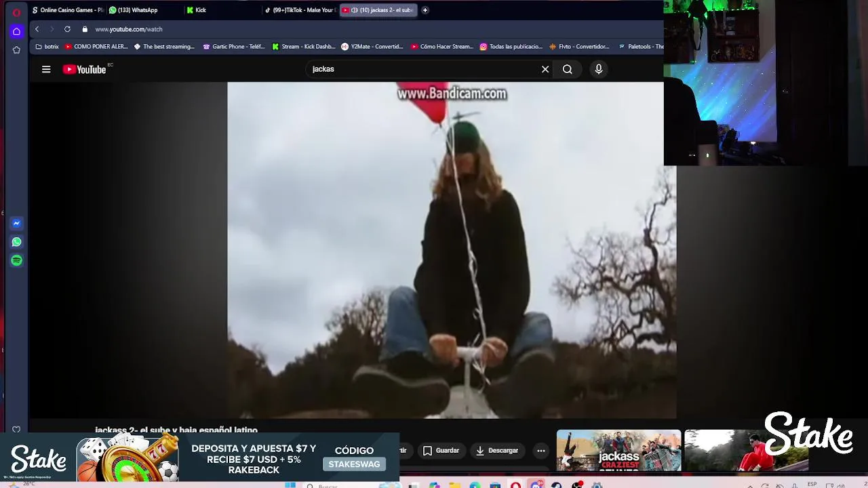This screenshot has height=488, width=868.
Task: Clear the search box with the X
Action: coord(545,69)
